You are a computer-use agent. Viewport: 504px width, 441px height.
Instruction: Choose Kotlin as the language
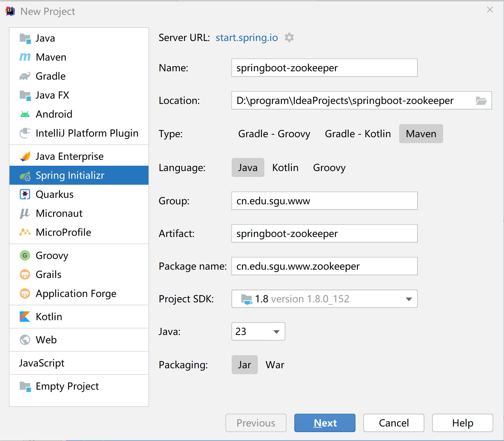point(285,167)
